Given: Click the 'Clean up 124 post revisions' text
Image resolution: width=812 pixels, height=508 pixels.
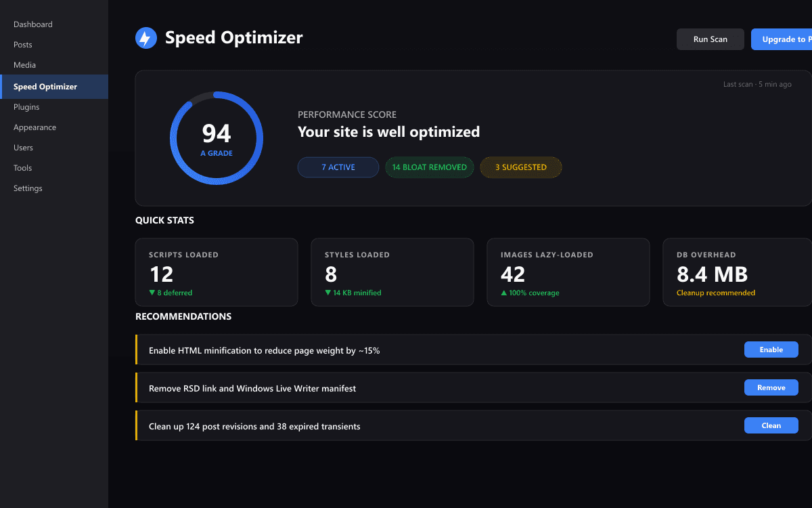Looking at the screenshot, I should tap(254, 427).
